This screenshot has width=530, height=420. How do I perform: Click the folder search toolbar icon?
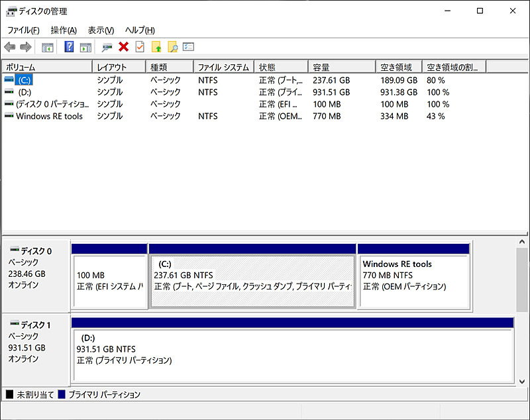pos(172,46)
